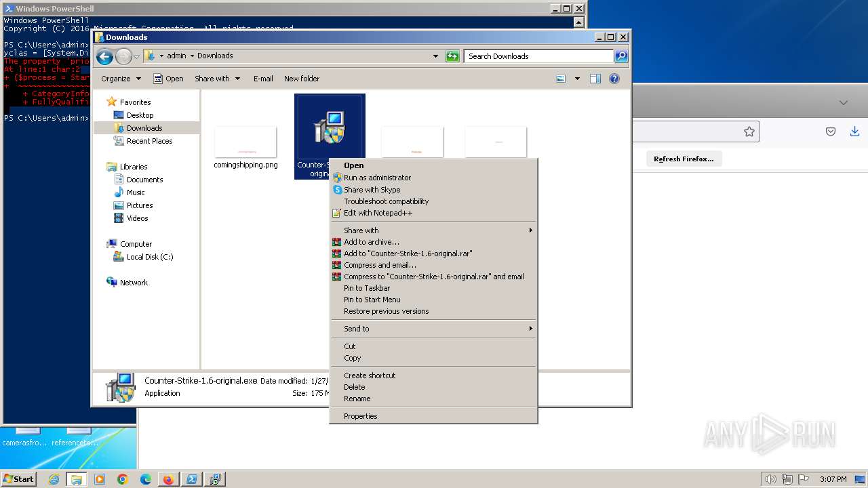Viewport: 868px width, 488px height.
Task: Click the Firefox bookmark star icon
Action: [749, 131]
